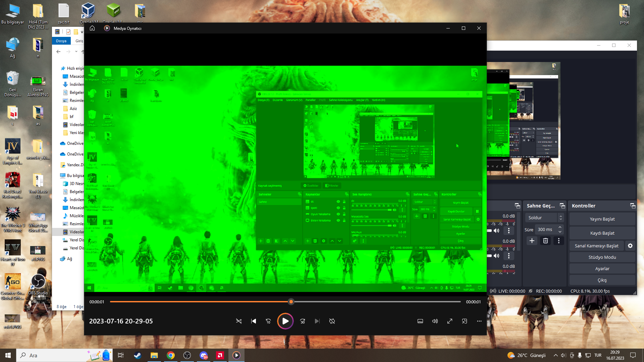Toggle shuffle mode in media player
The height and width of the screenshot is (362, 644).
239,321
